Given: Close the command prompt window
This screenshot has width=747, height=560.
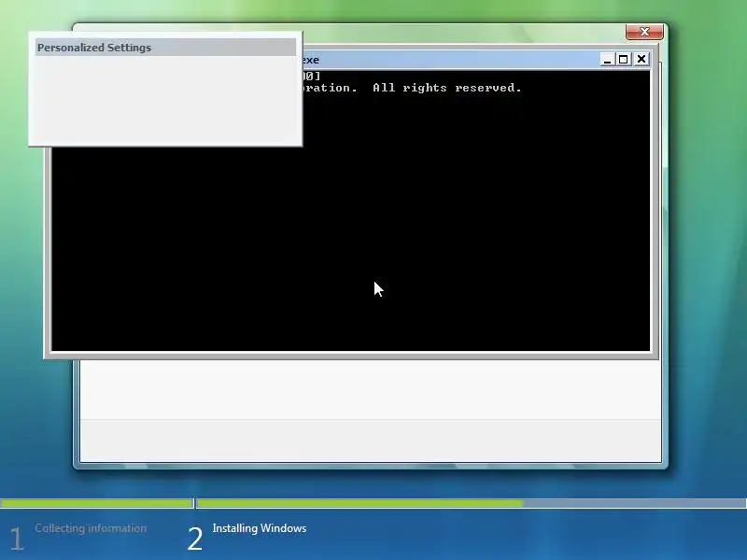Looking at the screenshot, I should click(x=641, y=60).
